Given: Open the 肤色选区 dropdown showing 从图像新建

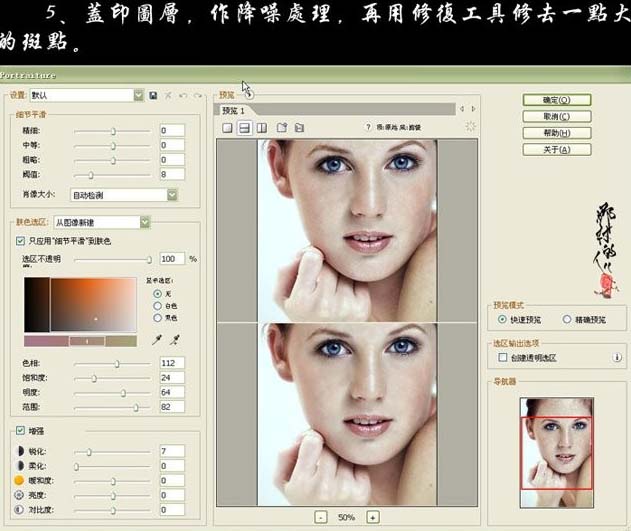Looking at the screenshot, I should point(102,222).
